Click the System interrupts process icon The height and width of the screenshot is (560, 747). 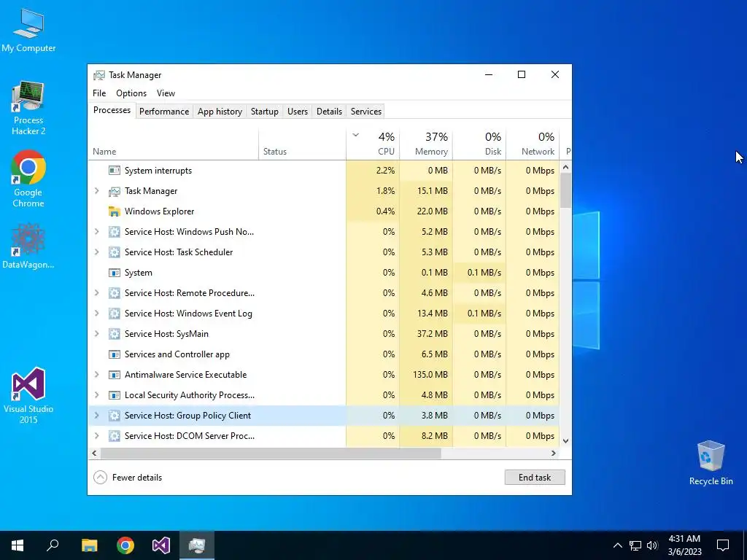pyautogui.click(x=115, y=171)
